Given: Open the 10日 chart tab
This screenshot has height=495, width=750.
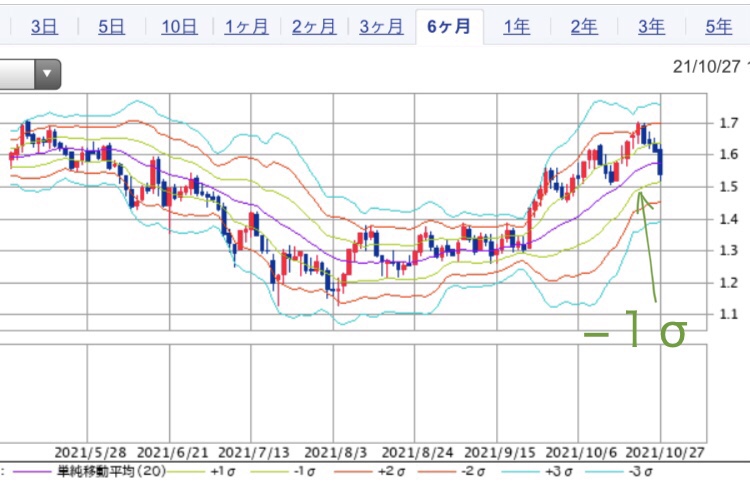Looking at the screenshot, I should (179, 27).
